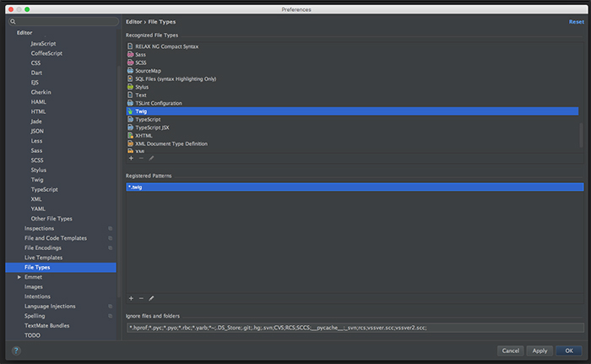The height and width of the screenshot is (364, 591).
Task: Open Language Injections settings page
Action: 50,307
